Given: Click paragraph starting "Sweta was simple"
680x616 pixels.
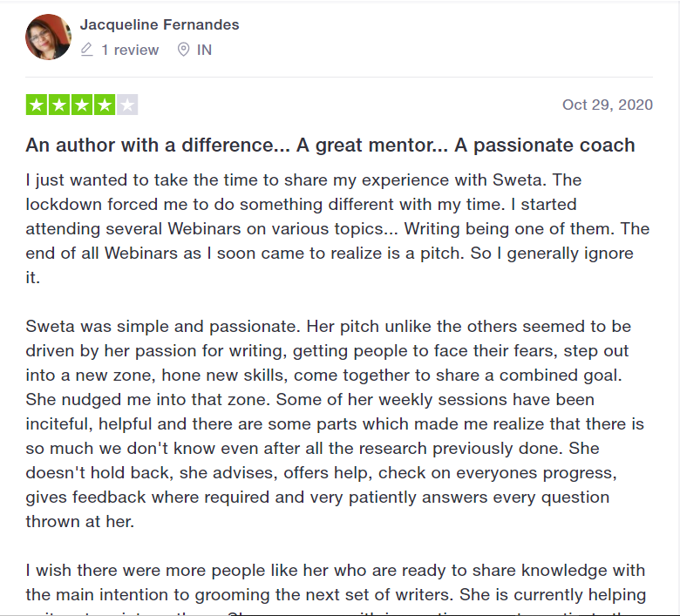Looking at the screenshot, I should pyautogui.click(x=336, y=424).
